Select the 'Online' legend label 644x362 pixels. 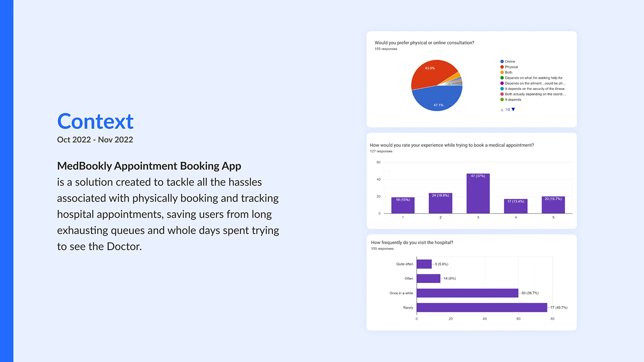510,62
